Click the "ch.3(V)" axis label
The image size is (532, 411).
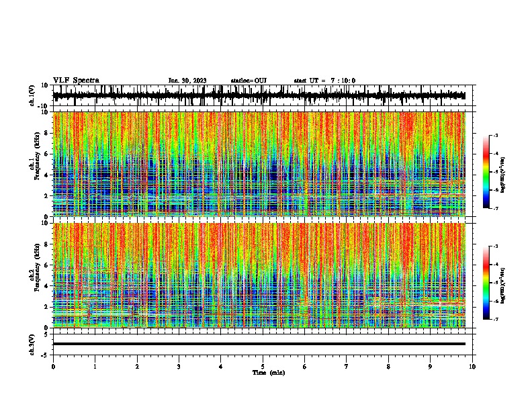pyautogui.click(x=32, y=345)
